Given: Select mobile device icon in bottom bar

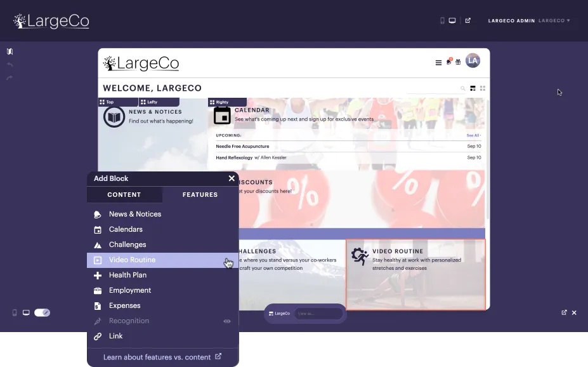Looking at the screenshot, I should 15,312.
